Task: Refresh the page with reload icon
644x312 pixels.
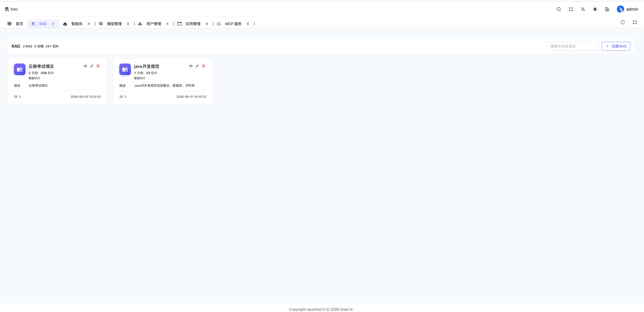Action: coord(623,22)
